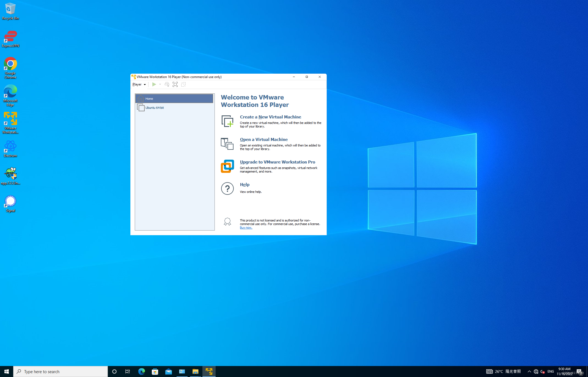Open the Windows Start menu
The height and width of the screenshot is (377, 588).
pos(7,372)
